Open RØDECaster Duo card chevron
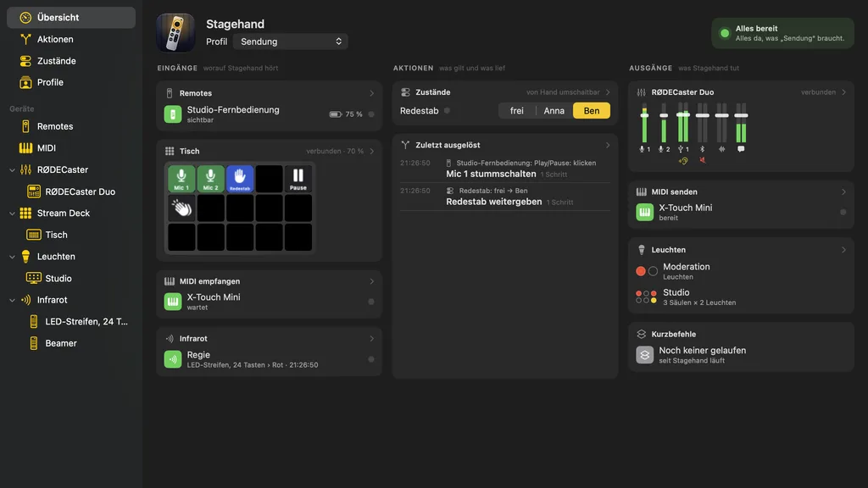The height and width of the screenshot is (488, 868). click(843, 92)
